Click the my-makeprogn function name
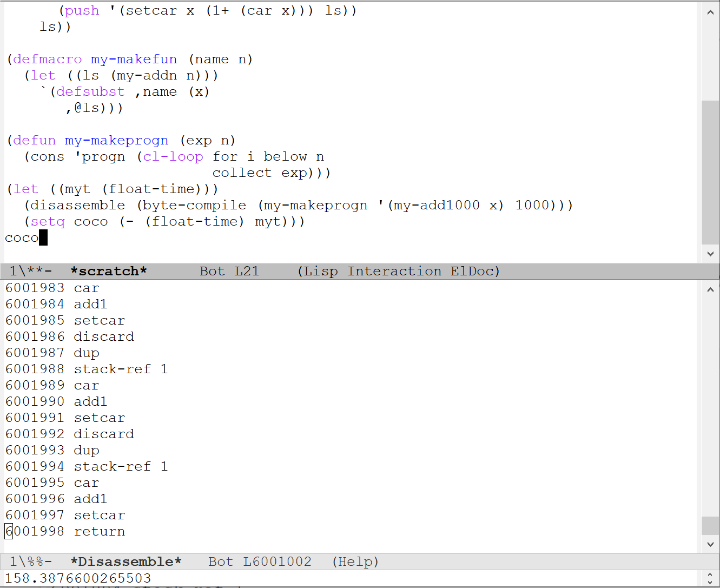The image size is (720, 588). [116, 140]
